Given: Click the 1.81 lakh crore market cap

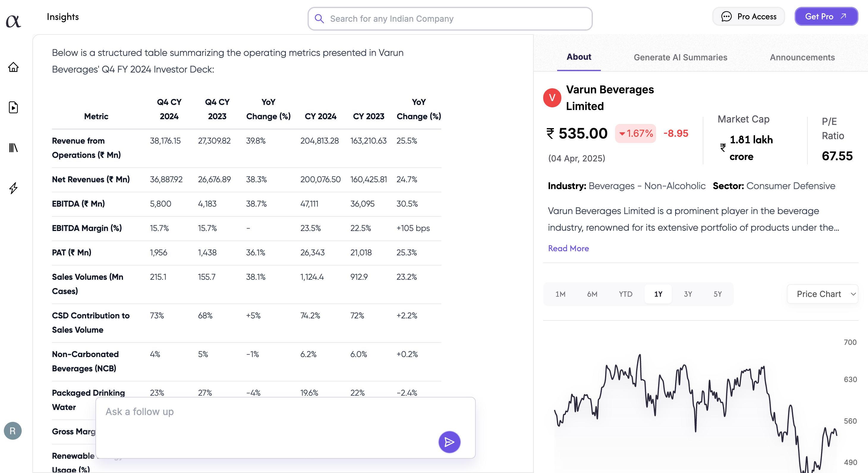Looking at the screenshot, I should (x=751, y=148).
